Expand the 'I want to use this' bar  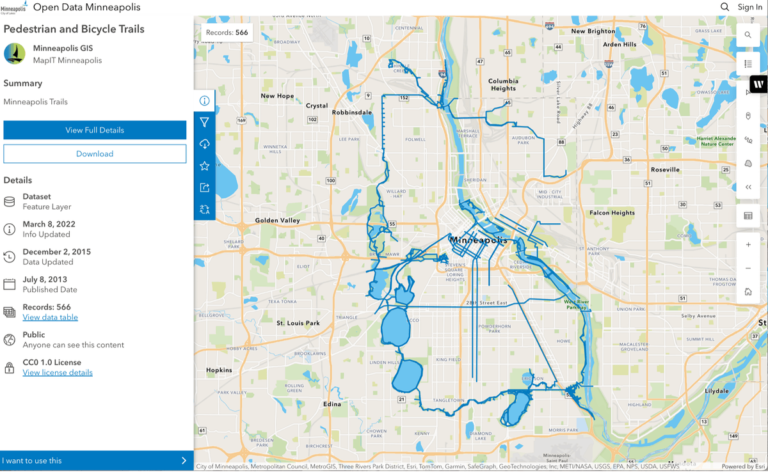point(96,461)
